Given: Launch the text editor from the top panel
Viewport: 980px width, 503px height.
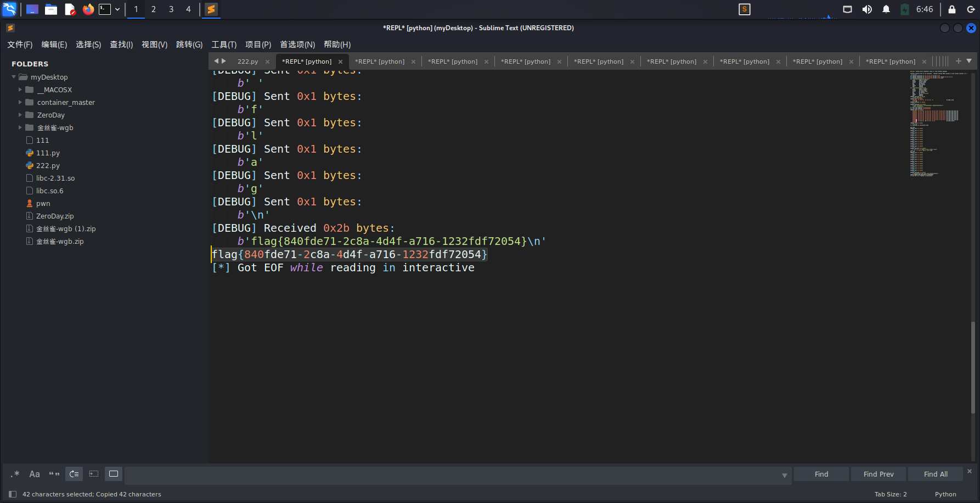Looking at the screenshot, I should (70, 9).
